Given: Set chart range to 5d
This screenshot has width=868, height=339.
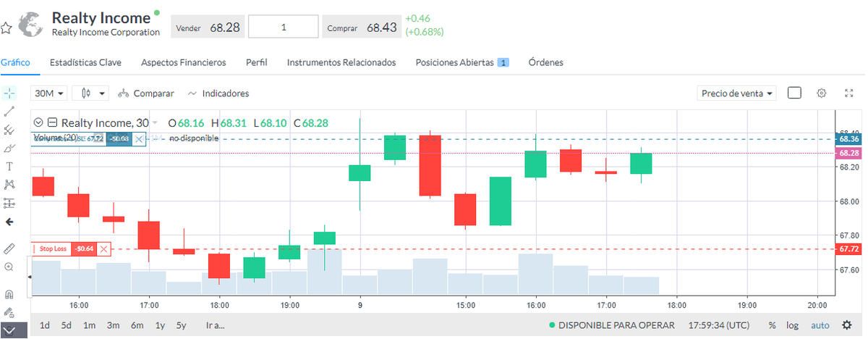Looking at the screenshot, I should point(67,325).
